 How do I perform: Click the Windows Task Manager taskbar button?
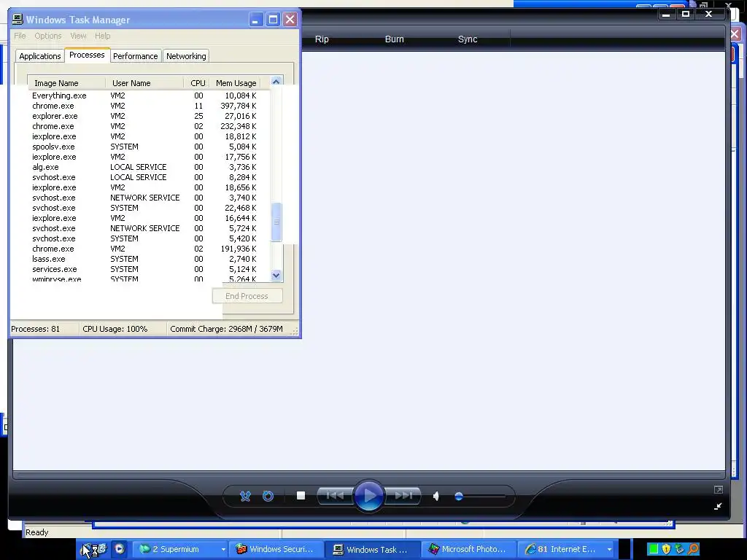(x=373, y=549)
